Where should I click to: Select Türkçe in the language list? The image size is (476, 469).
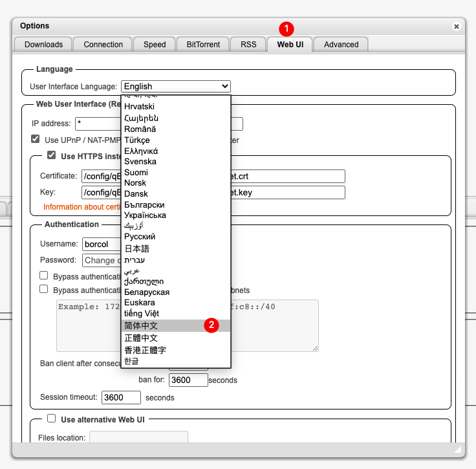[x=176, y=140]
